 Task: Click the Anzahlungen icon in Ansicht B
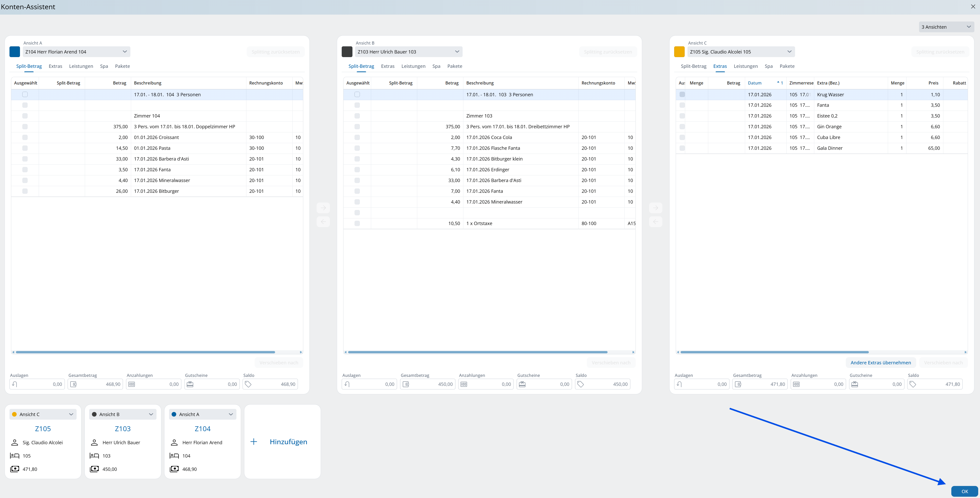click(464, 384)
